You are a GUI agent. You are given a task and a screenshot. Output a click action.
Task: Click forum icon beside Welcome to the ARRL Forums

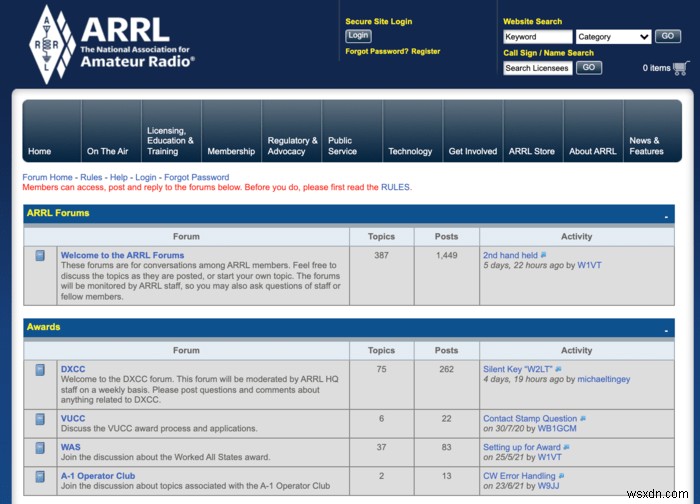[x=40, y=255]
